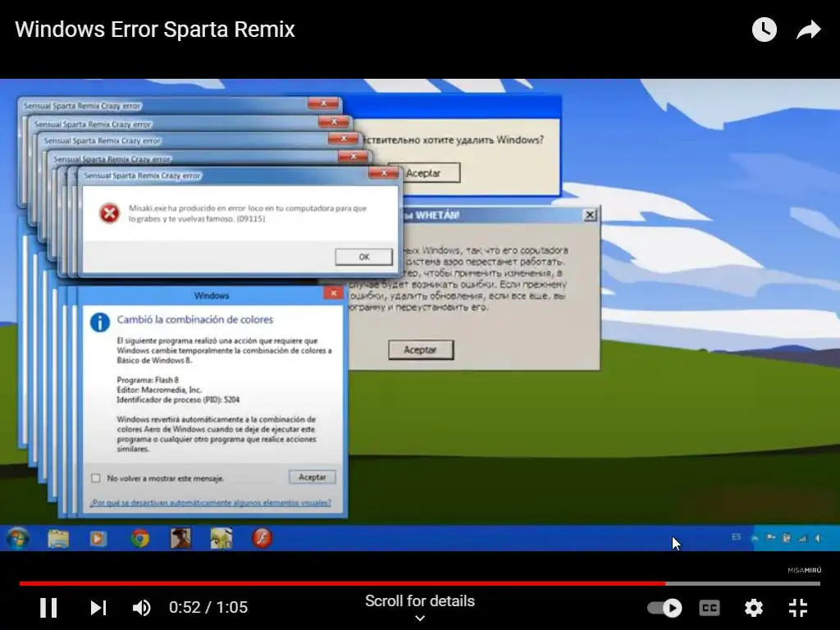Image resolution: width=840 pixels, height=630 pixels.
Task: Click Aceptar in the color scheme dialog
Action: point(313,477)
